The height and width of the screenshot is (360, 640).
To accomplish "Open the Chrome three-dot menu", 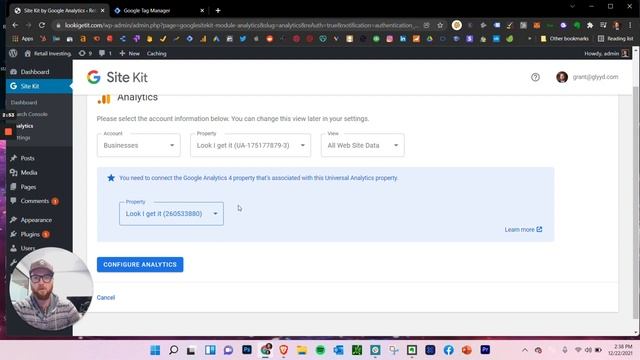I will click(x=630, y=25).
